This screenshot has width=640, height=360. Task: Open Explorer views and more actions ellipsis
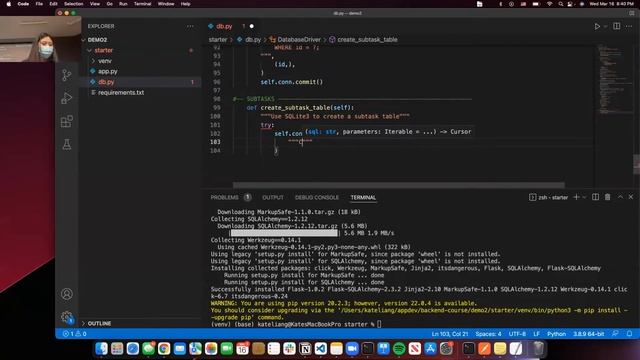[x=190, y=26]
